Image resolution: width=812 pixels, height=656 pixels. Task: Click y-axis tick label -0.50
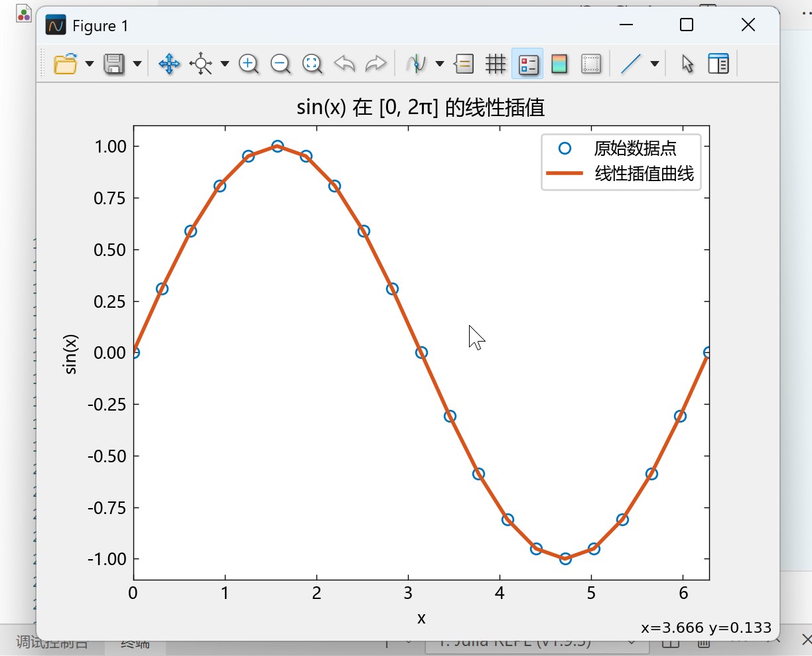tap(107, 456)
